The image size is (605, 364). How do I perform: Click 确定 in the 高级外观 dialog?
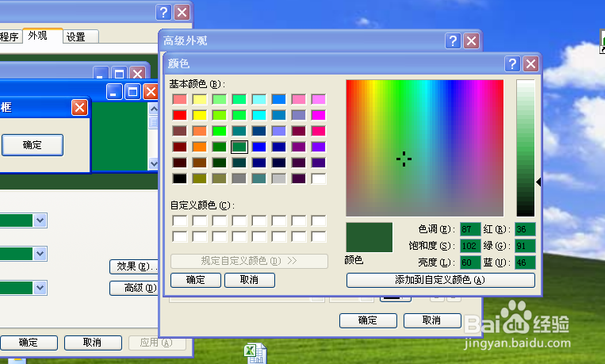(368, 320)
